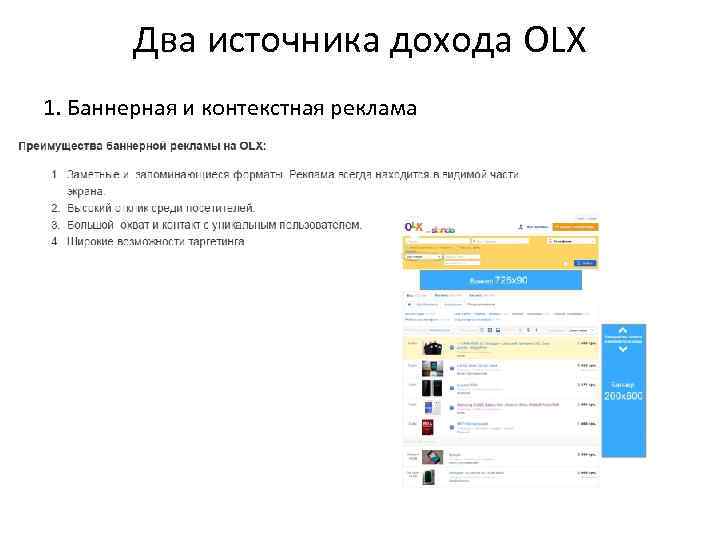Click the location field with pin icon
This screenshot has width=720, height=540.
[501, 241]
